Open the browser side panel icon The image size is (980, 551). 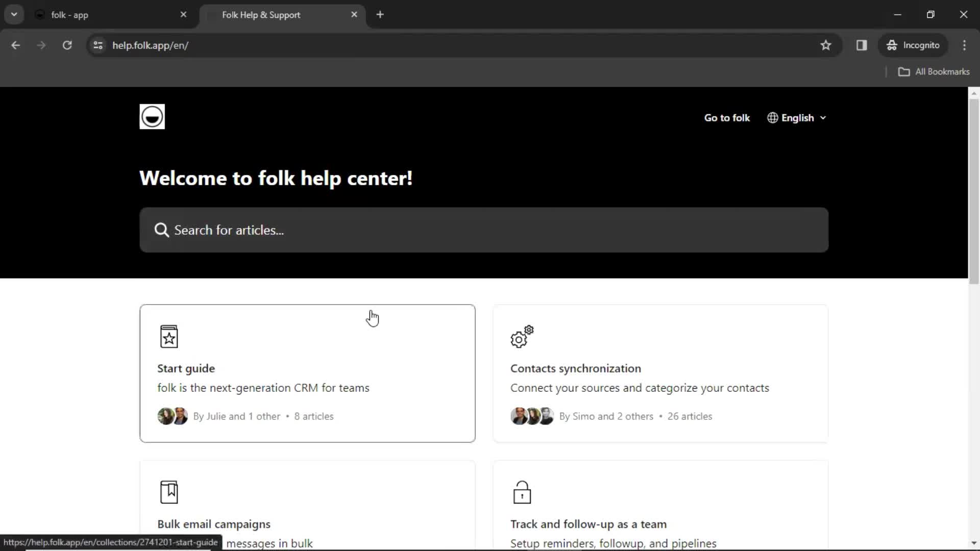[862, 45]
